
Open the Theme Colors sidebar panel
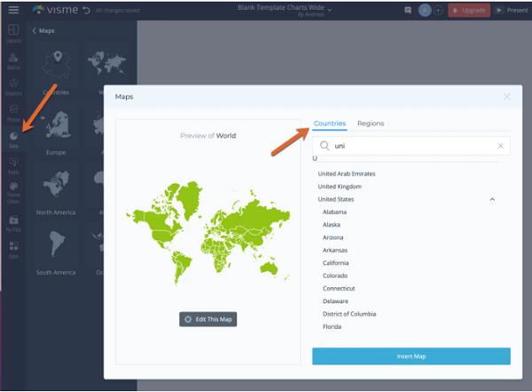coord(13,192)
